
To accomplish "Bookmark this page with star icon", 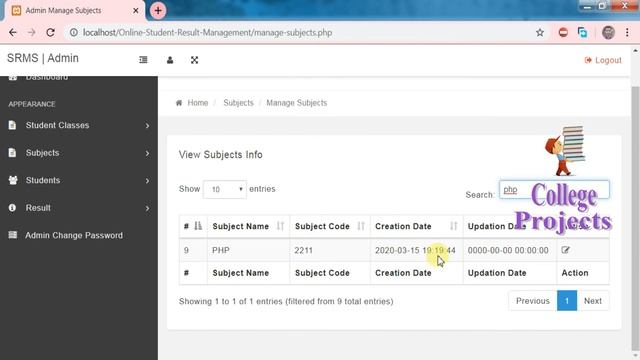I will [x=540, y=32].
